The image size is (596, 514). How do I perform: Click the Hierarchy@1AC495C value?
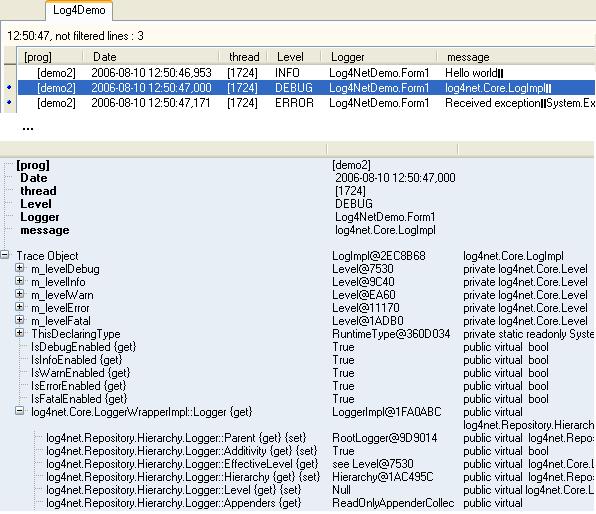point(382,477)
